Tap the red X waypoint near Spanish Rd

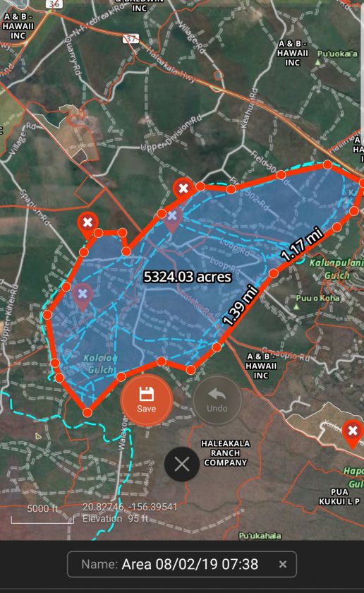pyautogui.click(x=87, y=223)
